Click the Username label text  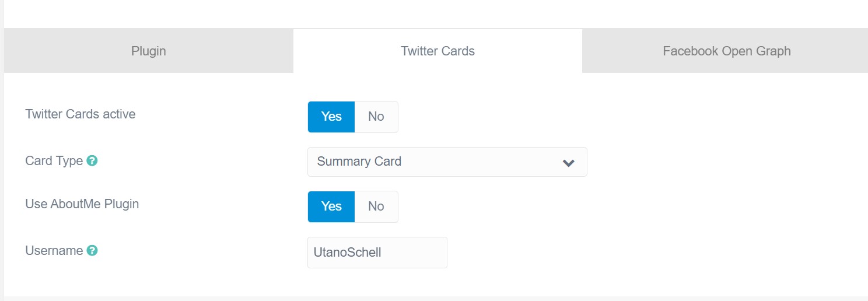coord(54,251)
